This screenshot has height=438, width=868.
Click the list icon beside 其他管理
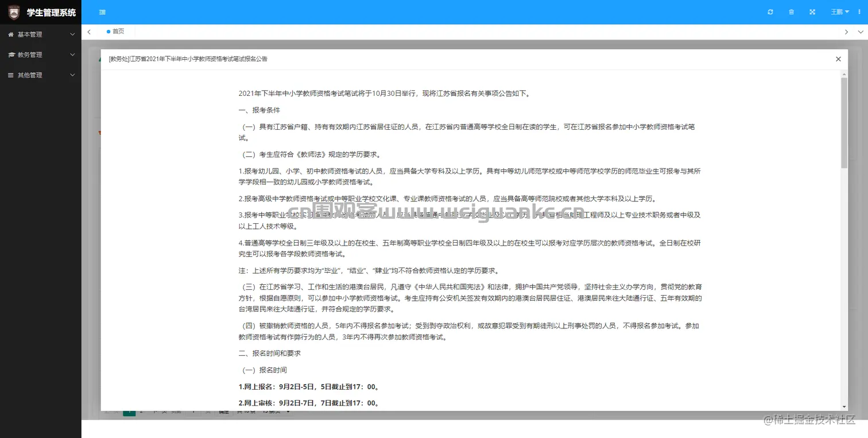[x=10, y=75]
